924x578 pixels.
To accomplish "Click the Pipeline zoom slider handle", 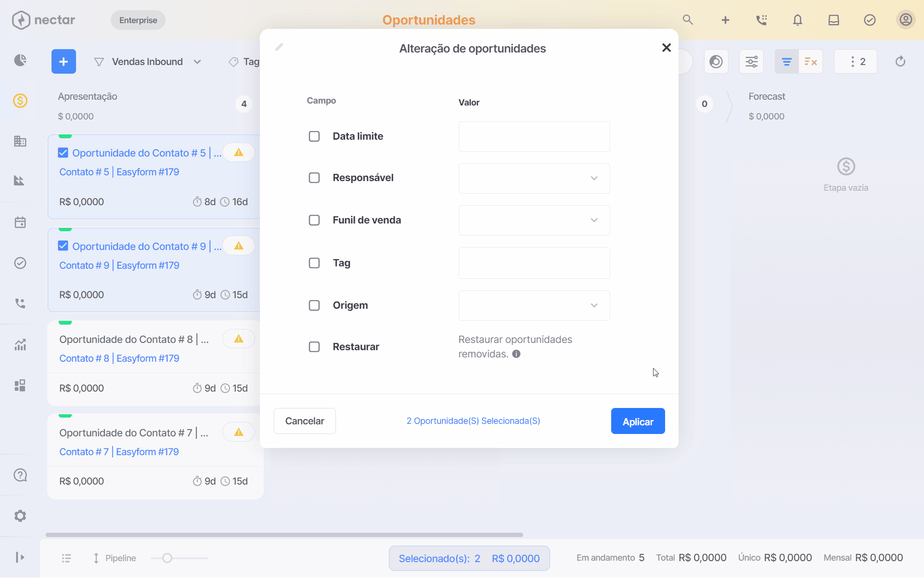I will [x=167, y=558].
